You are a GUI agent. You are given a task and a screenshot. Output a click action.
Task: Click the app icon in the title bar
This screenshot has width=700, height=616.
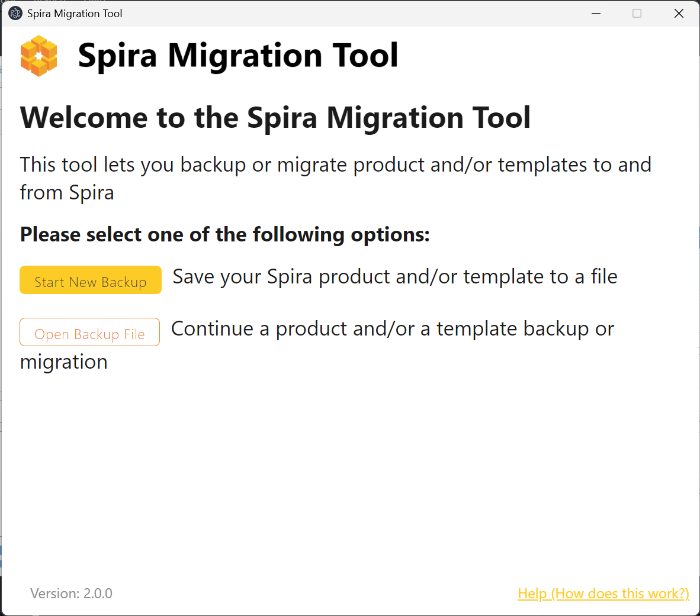(x=15, y=14)
